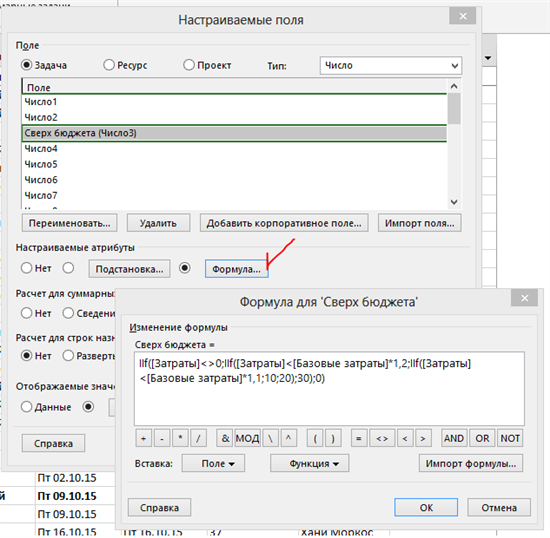Viewport: 550px width, 538px height.
Task: Insert a closing parenthesis
Action: pyautogui.click(x=333, y=438)
